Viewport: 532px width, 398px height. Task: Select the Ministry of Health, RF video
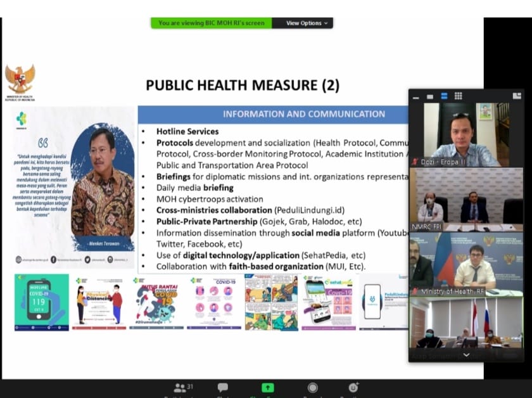(467, 264)
